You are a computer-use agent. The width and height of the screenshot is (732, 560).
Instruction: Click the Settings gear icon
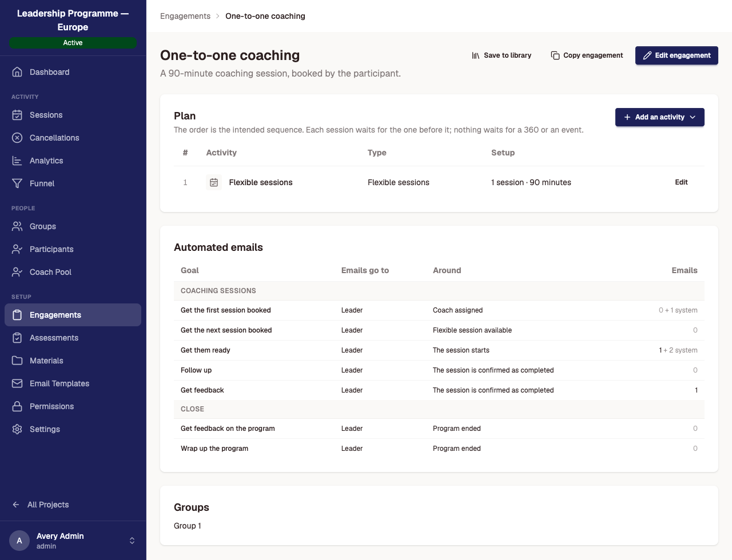17,429
